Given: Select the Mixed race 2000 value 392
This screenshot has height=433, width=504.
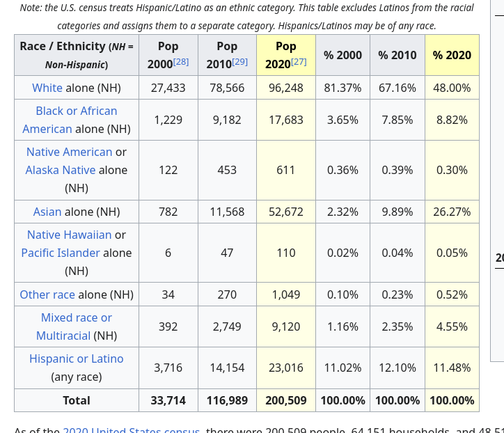Looking at the screenshot, I should click(168, 326).
